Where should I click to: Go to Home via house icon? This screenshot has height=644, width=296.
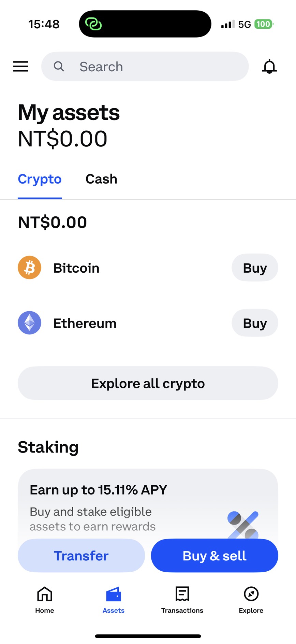coord(45,594)
